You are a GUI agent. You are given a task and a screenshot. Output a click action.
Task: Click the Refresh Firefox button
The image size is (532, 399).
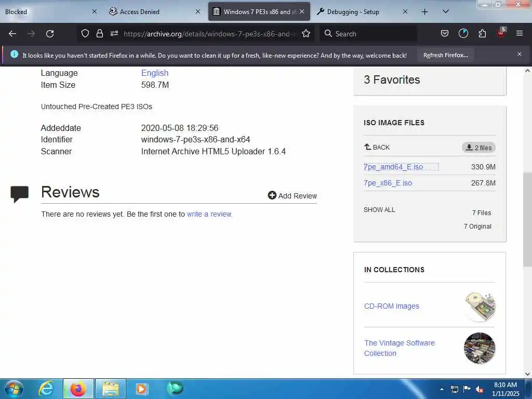pyautogui.click(x=445, y=55)
